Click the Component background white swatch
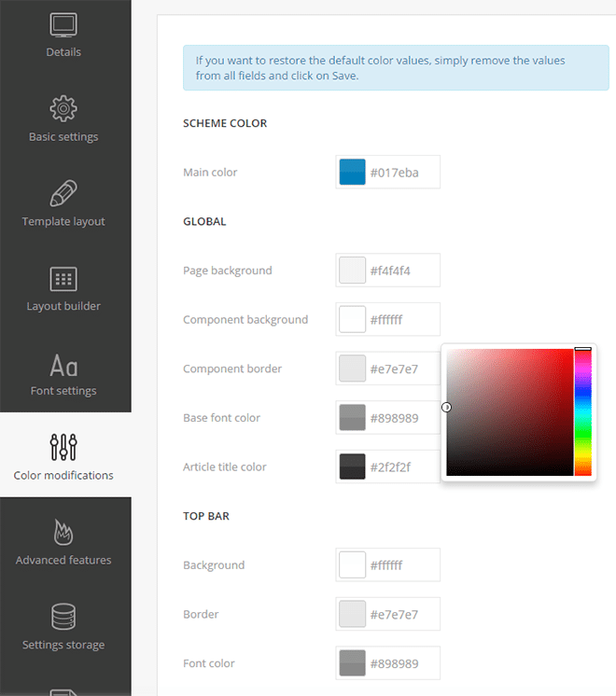Viewport: 616px width, 696px height. (x=352, y=320)
